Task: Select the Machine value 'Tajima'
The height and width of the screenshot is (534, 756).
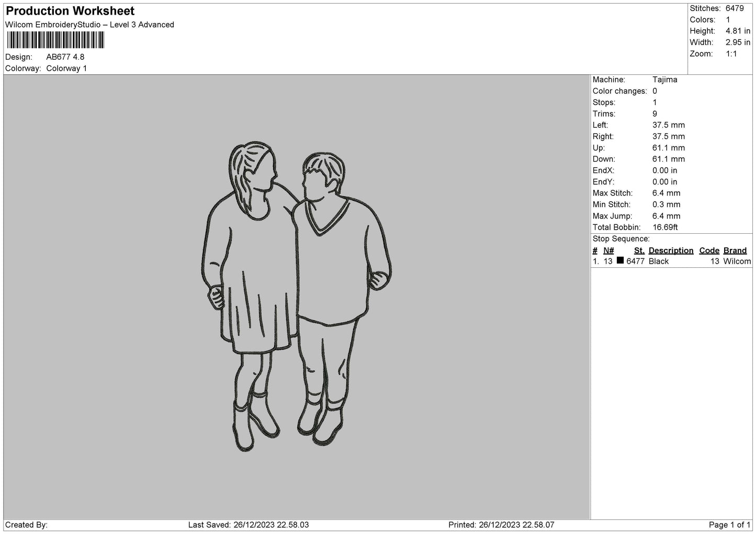Action: (665, 79)
